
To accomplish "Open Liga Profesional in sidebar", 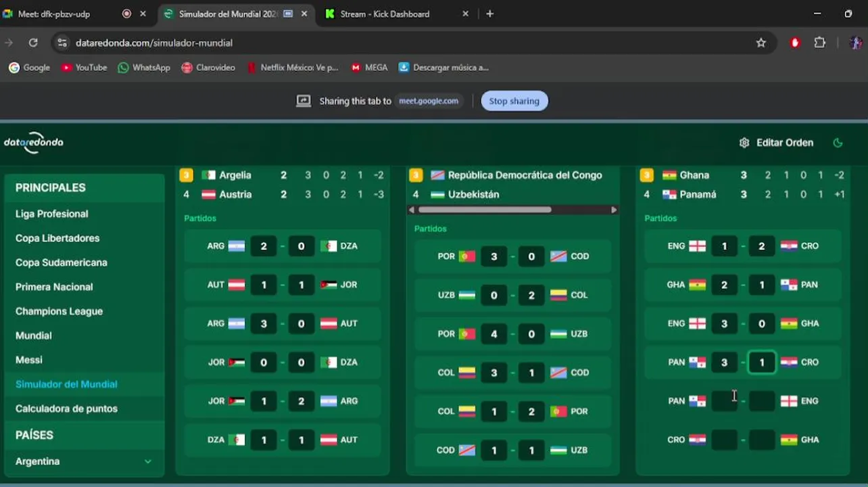I will (52, 214).
